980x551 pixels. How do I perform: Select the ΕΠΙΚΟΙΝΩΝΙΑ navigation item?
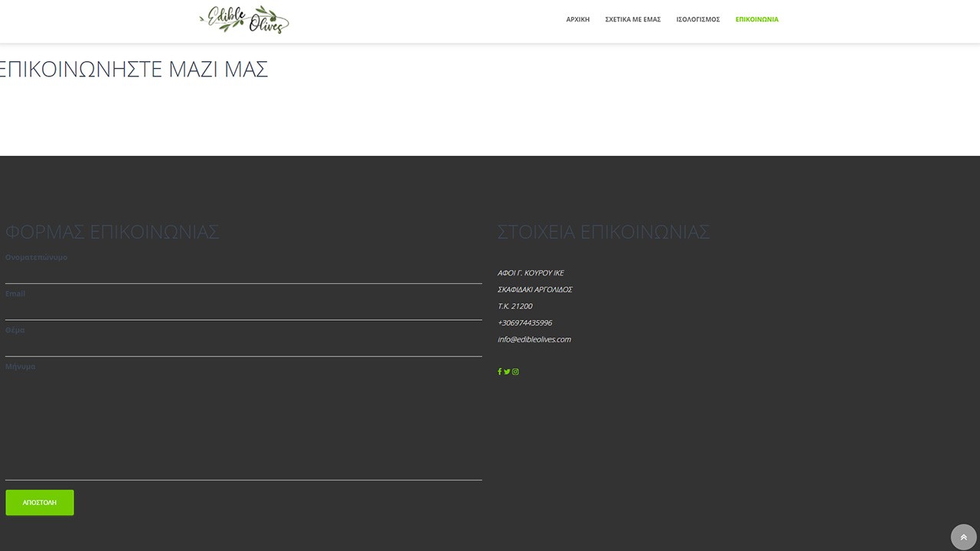pos(756,20)
